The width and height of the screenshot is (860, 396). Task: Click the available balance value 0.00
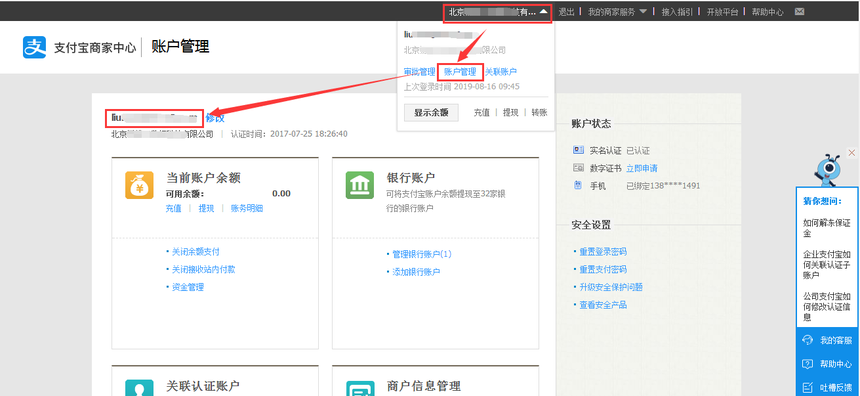click(281, 194)
